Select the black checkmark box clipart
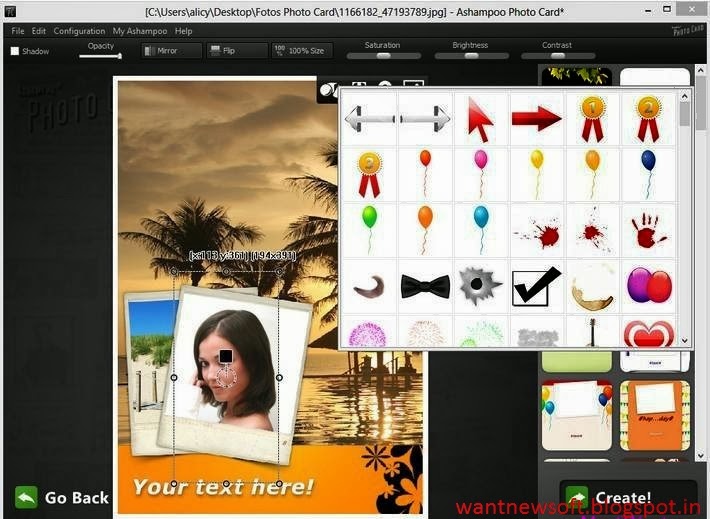Screen dimensions: 710x519 (536, 287)
